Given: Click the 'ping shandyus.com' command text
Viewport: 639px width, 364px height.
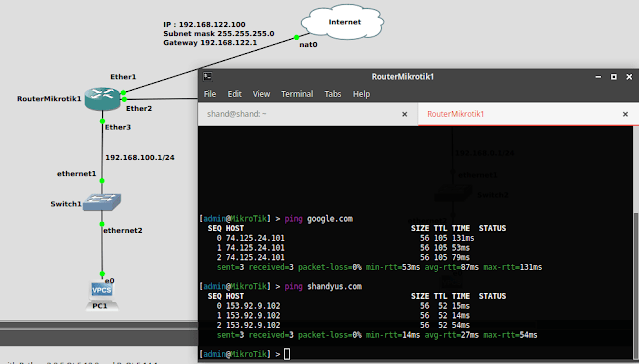Looking at the screenshot, I should [x=323, y=287].
